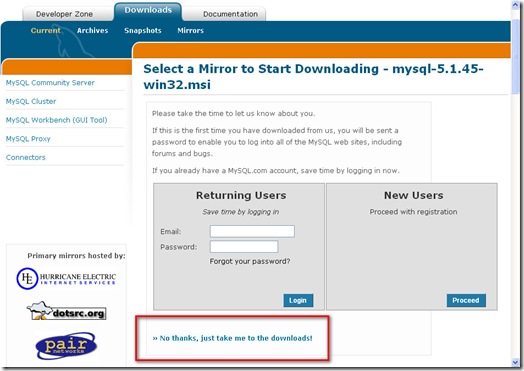Open Connectors link in sidebar

pos(26,157)
